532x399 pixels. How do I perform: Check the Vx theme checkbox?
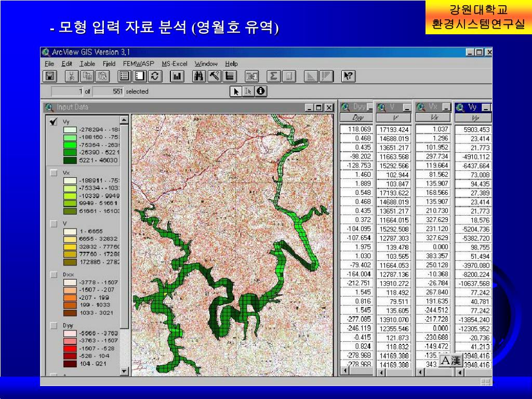(x=54, y=172)
